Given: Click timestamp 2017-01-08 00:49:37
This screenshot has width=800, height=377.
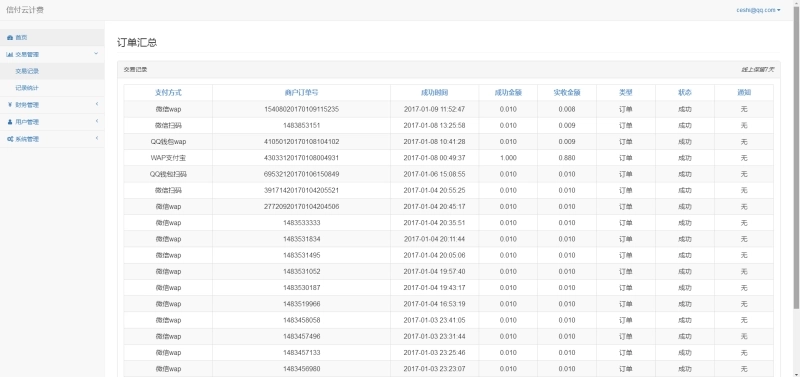Looking at the screenshot, I should point(434,158).
